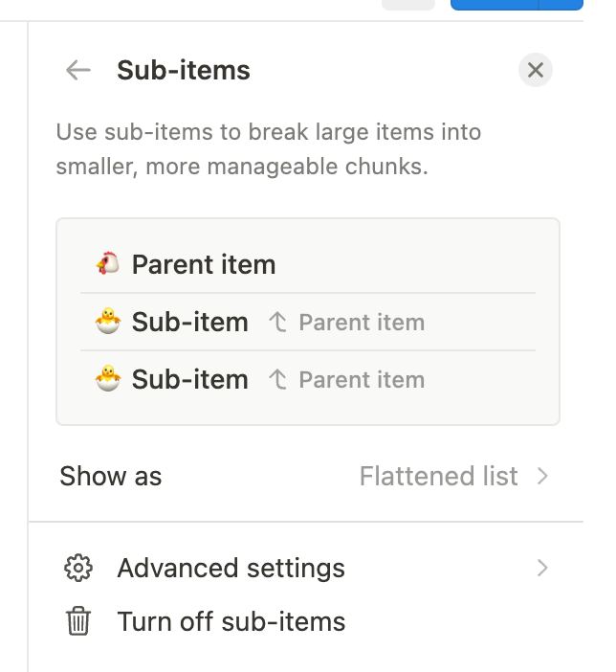Open the Flattened list dropdown value
The image size is (616, 672).
point(439,476)
